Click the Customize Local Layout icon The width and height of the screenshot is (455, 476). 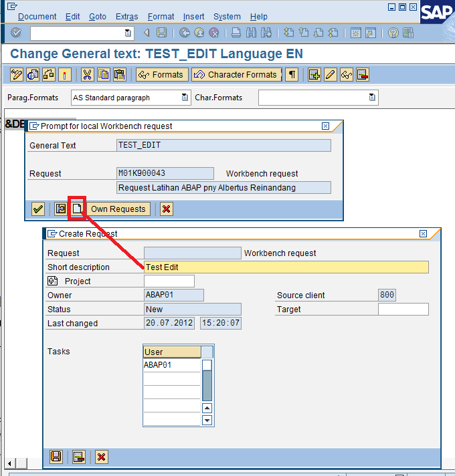pos(408,33)
